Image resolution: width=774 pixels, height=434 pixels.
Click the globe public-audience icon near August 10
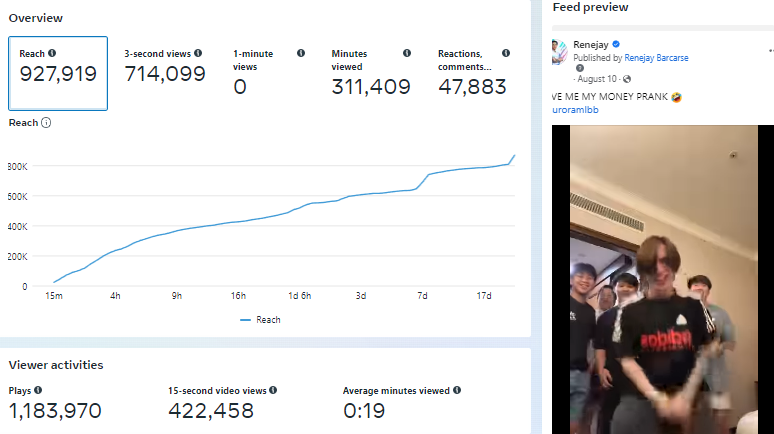tap(565, 69)
